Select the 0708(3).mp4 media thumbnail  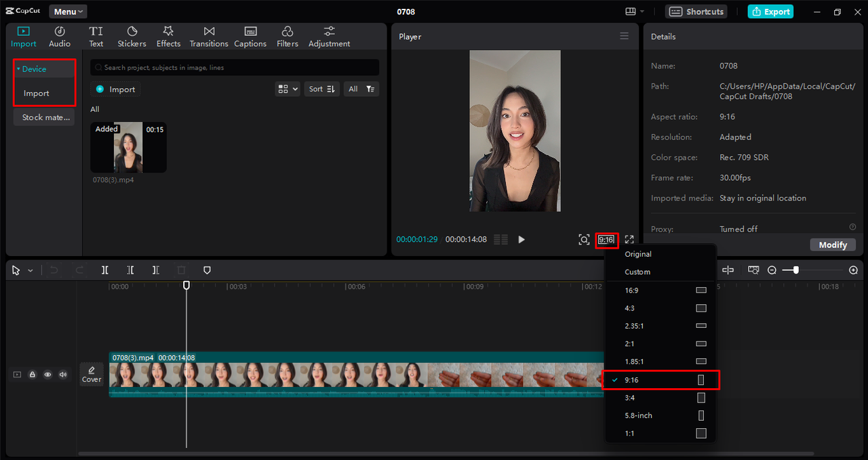128,147
